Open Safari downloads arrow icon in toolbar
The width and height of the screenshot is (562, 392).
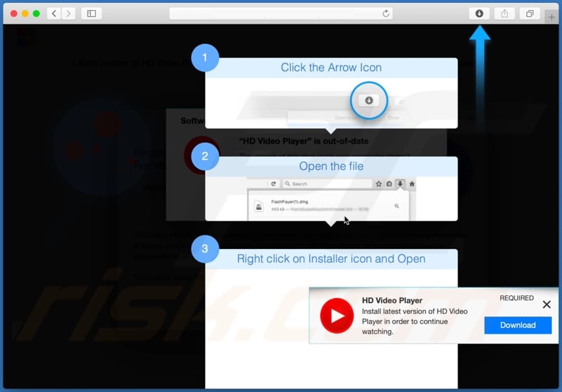pyautogui.click(x=479, y=14)
